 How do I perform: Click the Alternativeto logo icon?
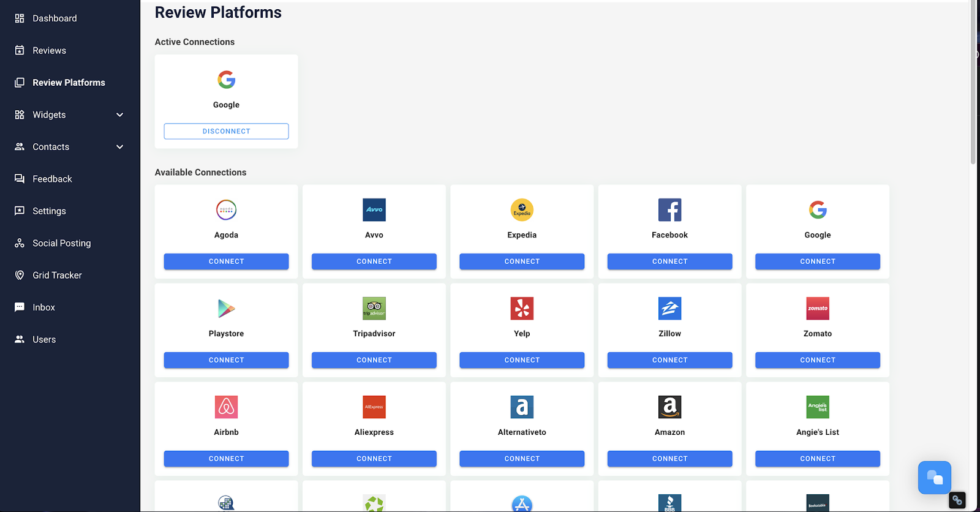tap(522, 407)
